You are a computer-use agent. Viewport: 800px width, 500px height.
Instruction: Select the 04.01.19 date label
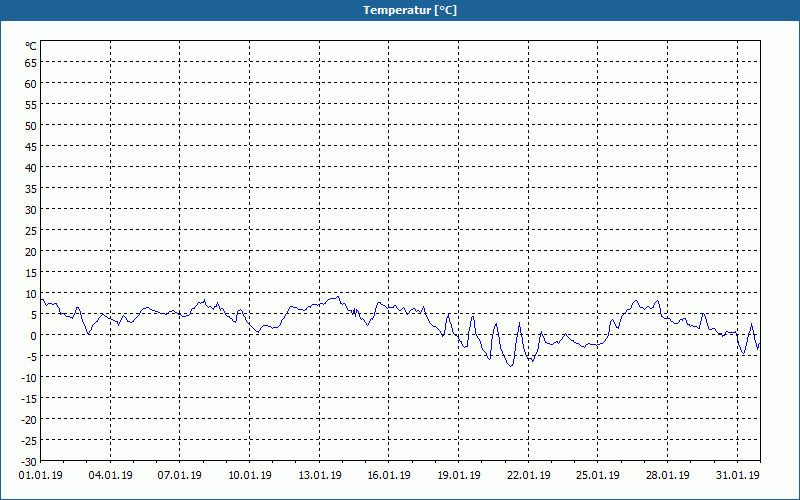tap(110, 475)
